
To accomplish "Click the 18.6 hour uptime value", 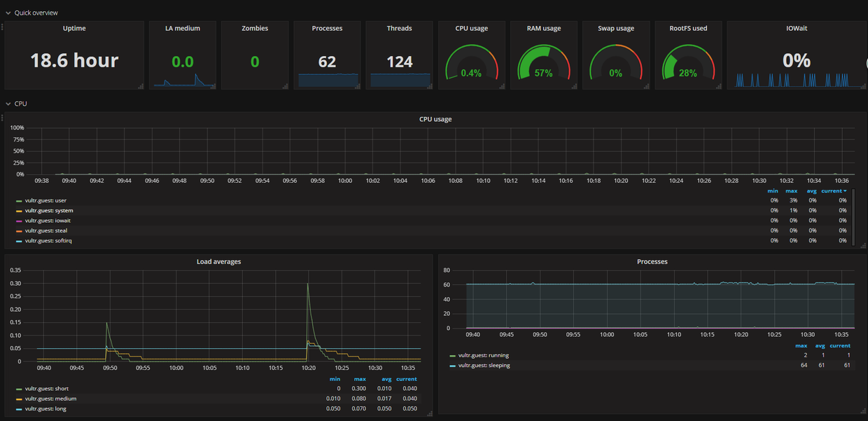I will 74,60.
